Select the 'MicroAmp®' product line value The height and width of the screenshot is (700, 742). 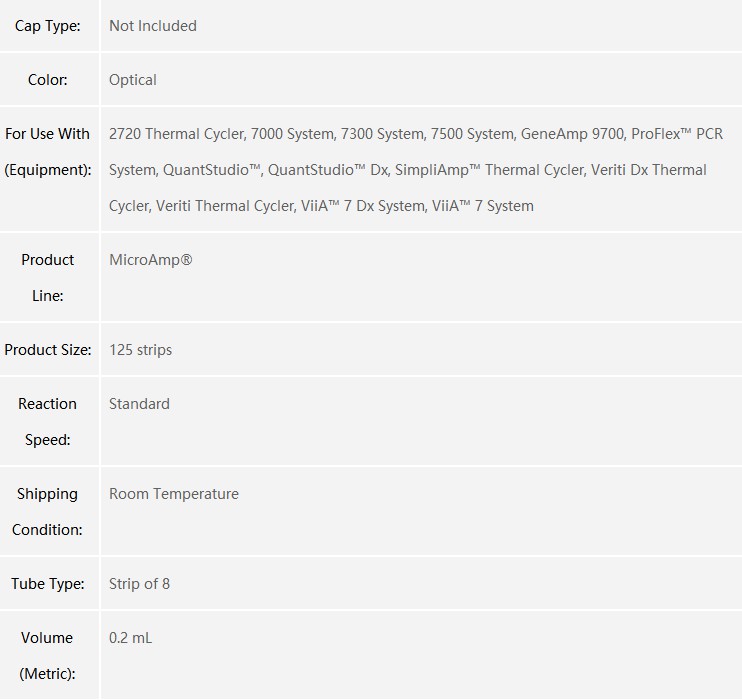click(151, 260)
